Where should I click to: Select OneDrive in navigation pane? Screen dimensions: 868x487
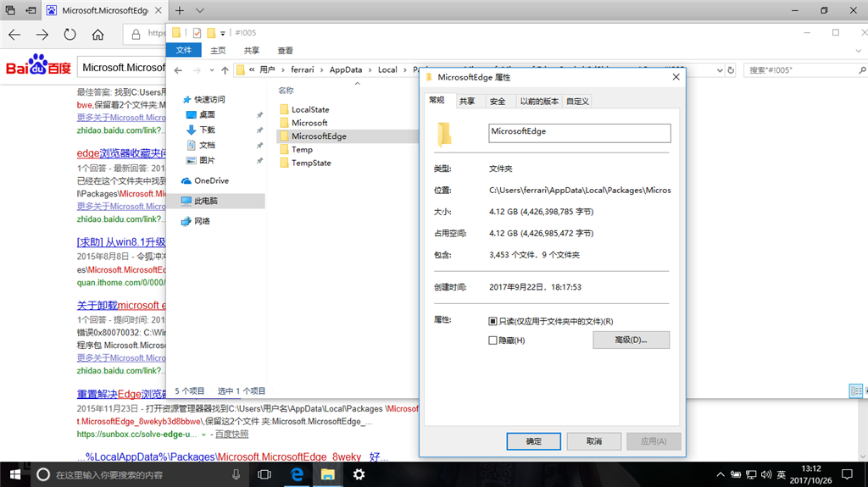(x=211, y=180)
